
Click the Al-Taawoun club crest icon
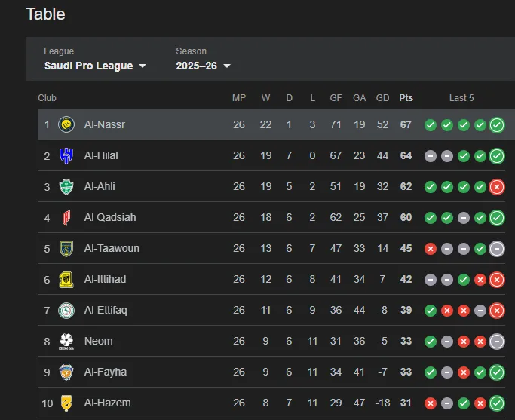pyautogui.click(x=66, y=248)
